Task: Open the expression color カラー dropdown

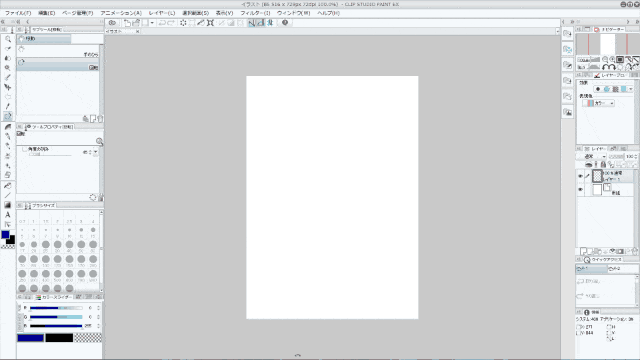Action: click(599, 103)
